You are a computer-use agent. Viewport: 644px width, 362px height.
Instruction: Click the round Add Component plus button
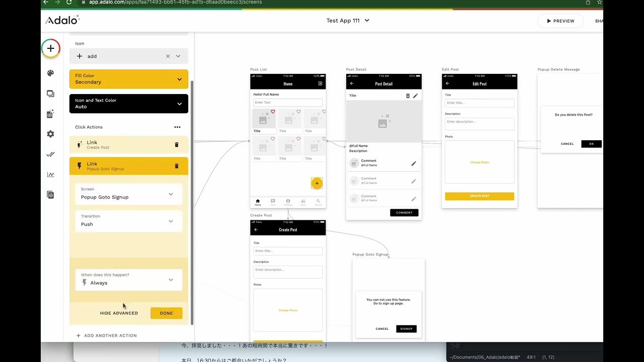(x=51, y=48)
